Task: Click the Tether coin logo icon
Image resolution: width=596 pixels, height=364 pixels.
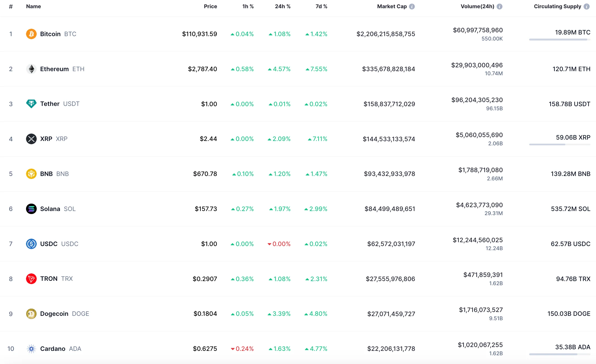Action: (31, 104)
